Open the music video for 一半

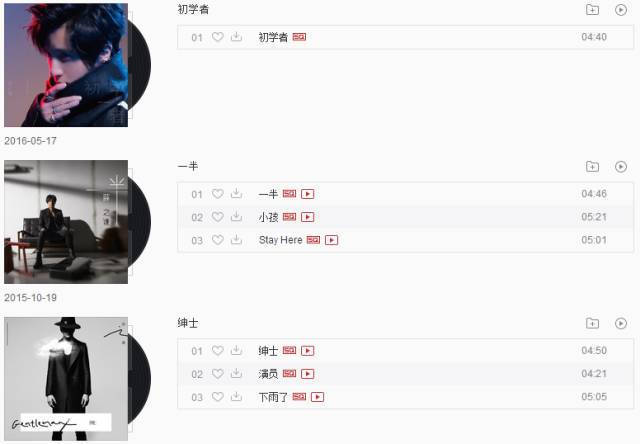[x=308, y=194]
